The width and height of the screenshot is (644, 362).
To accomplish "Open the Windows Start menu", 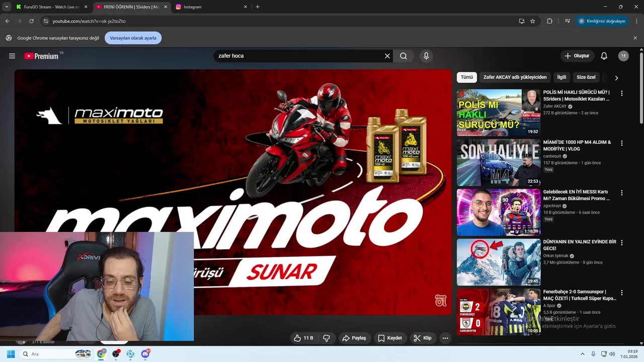I will coord(11,354).
